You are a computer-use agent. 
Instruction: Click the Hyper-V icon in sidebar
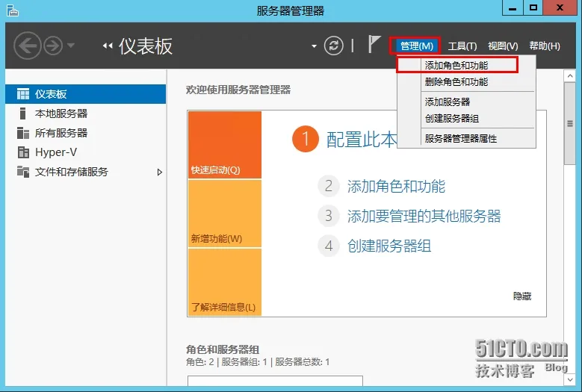coord(23,152)
